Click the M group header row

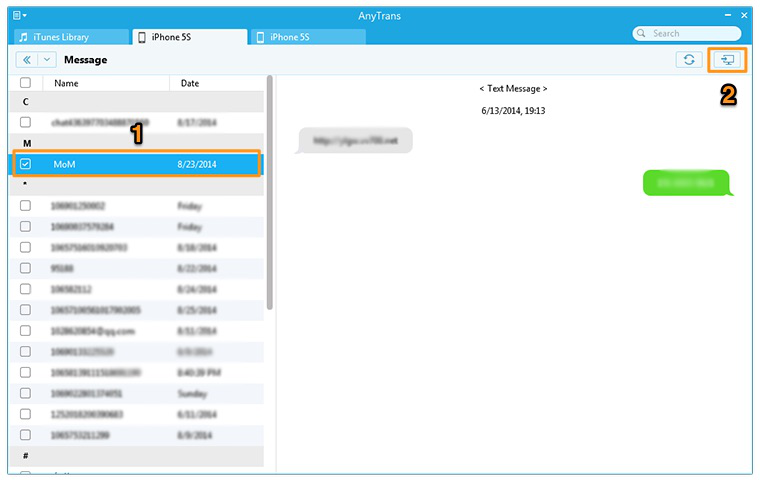pos(137,143)
